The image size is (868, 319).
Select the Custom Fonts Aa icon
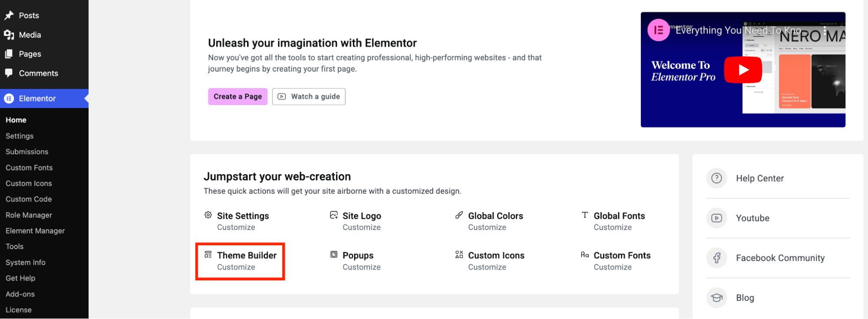[584, 254]
